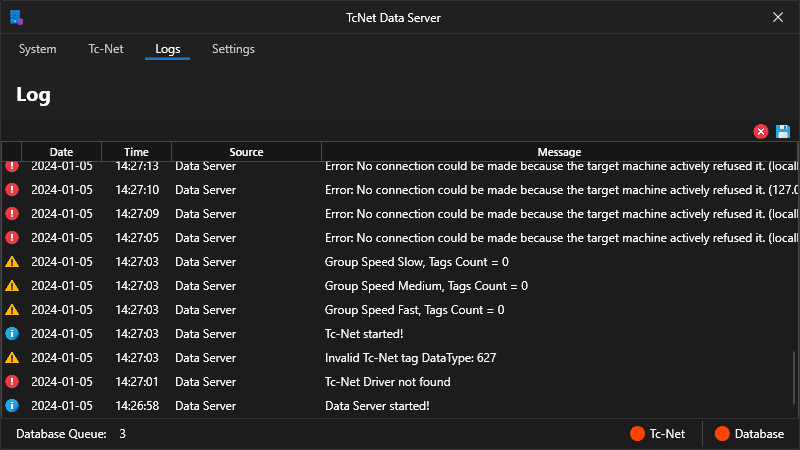The width and height of the screenshot is (800, 450).
Task: Click error icon on the 14:27:09 row
Action: tap(12, 214)
